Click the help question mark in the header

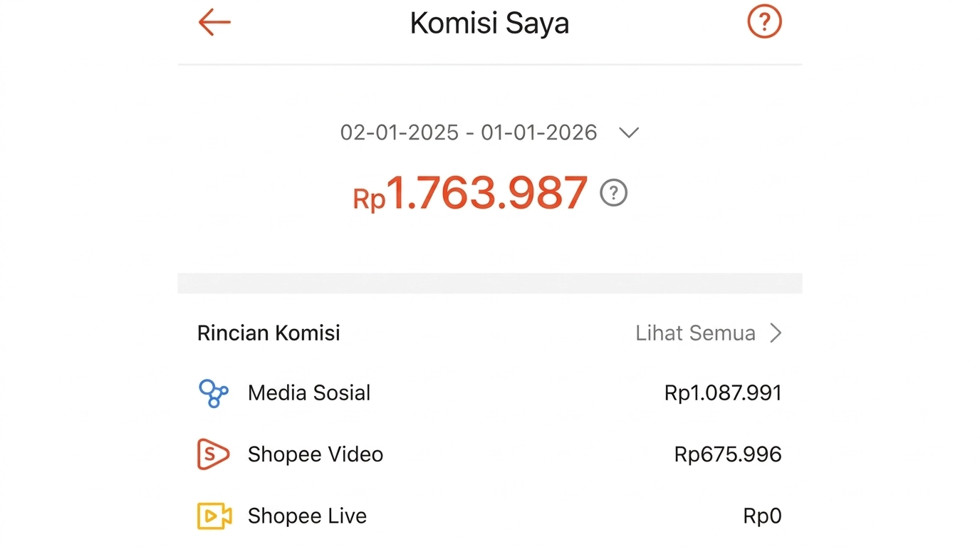764,22
